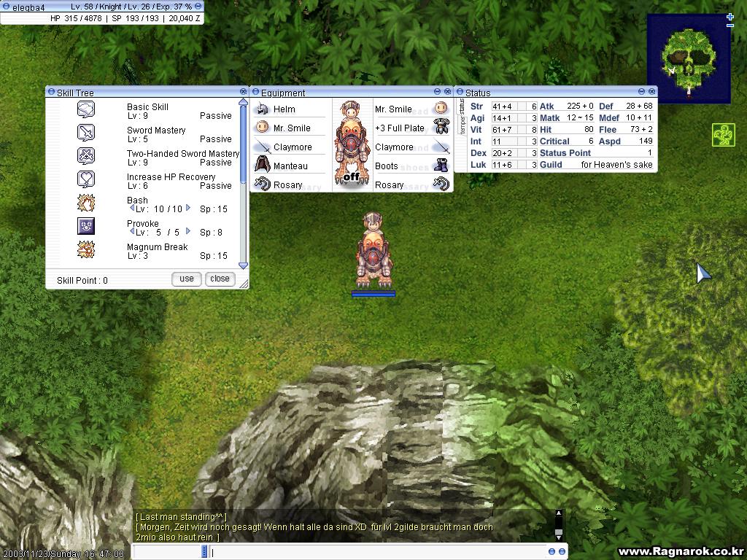This screenshot has height=560, width=747.
Task: Click the right round chat option button
Action: [562, 551]
